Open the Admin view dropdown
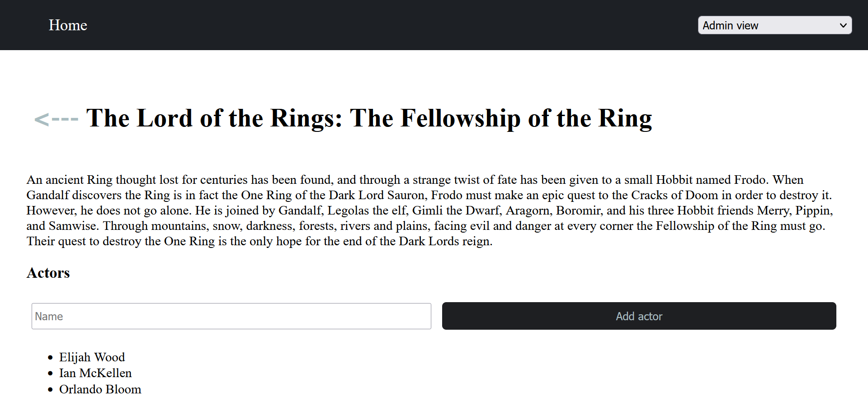868x411 pixels. [x=774, y=25]
